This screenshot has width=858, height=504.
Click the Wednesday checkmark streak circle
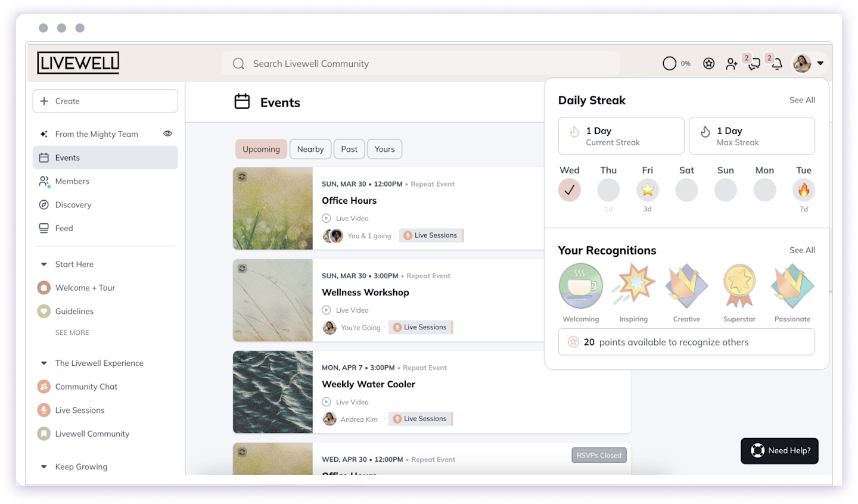pos(570,190)
